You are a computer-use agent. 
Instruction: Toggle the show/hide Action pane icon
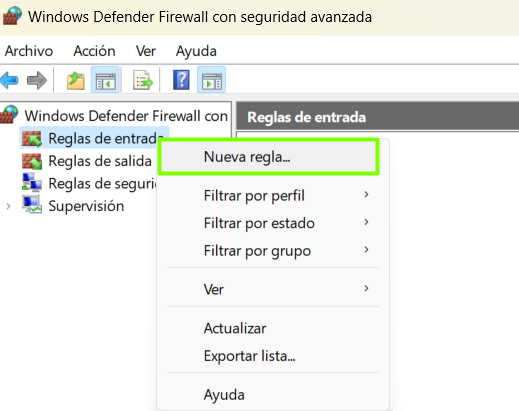click(x=211, y=80)
